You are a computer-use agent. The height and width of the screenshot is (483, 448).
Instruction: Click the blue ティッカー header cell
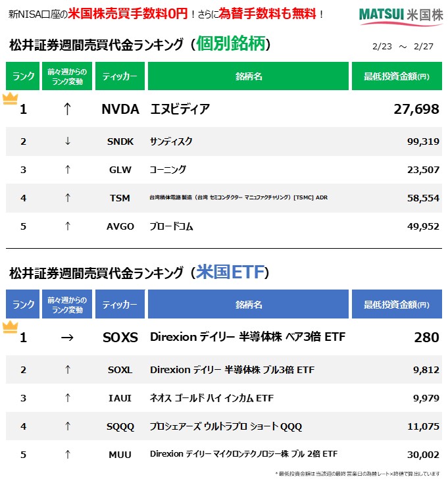click(120, 304)
